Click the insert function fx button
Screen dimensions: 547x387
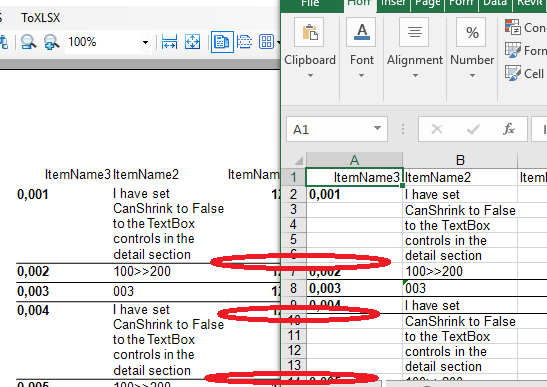[509, 129]
